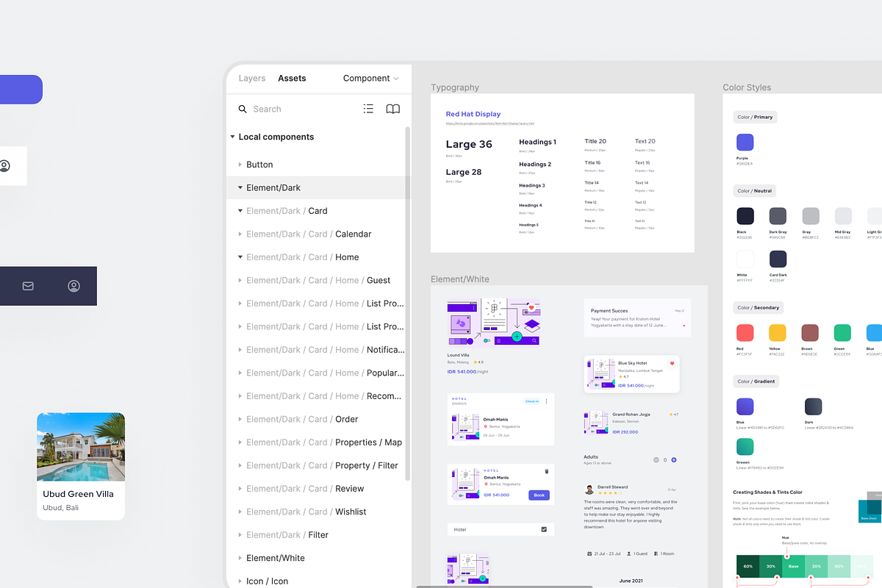Open the Ubud Green Villa card photo
Image resolution: width=882 pixels, height=588 pixels.
click(81, 447)
